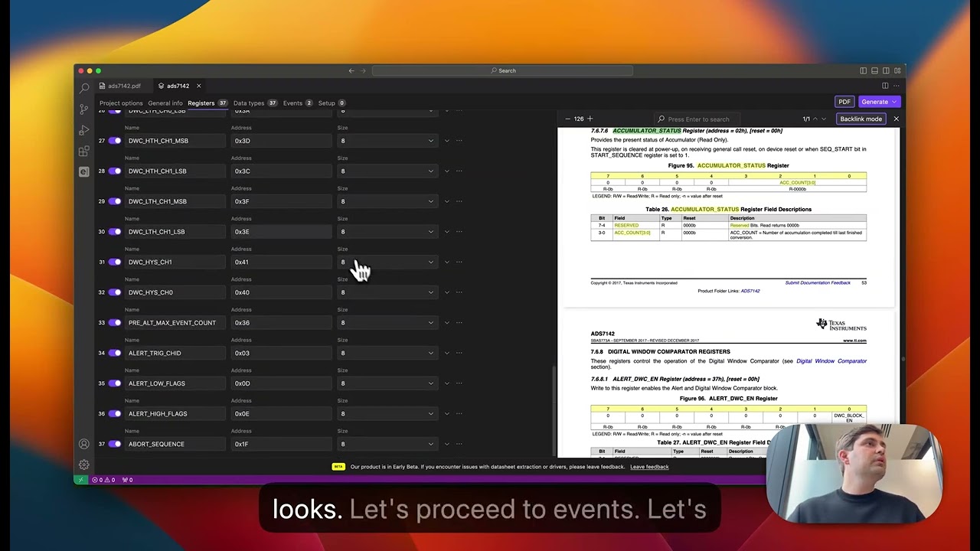This screenshot has height=551, width=980.
Task: Jump to the next search match in the PDF
Action: point(824,119)
